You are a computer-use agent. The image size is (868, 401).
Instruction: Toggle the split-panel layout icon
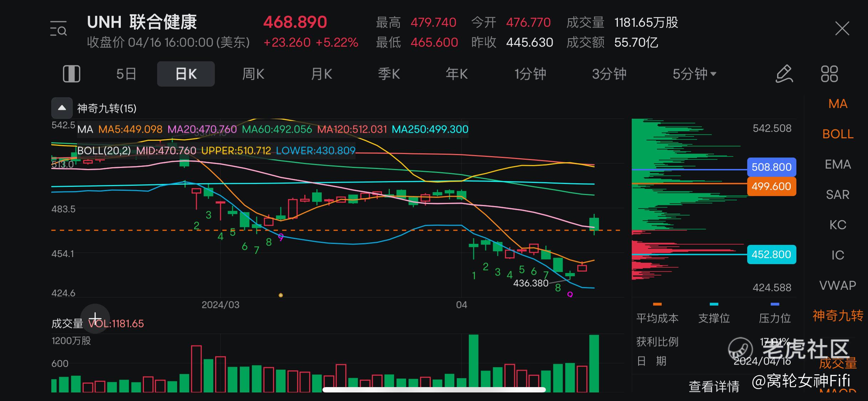[x=72, y=74]
